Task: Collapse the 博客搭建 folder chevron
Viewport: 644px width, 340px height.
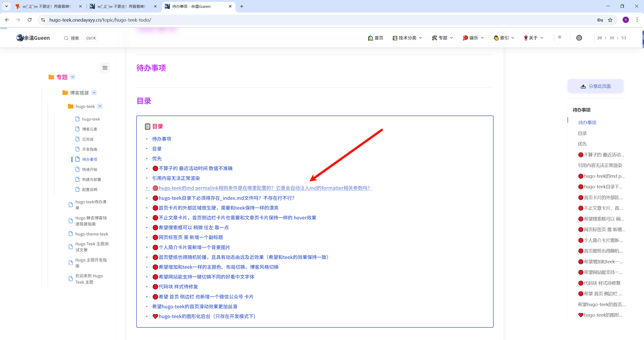Action: 94,93
